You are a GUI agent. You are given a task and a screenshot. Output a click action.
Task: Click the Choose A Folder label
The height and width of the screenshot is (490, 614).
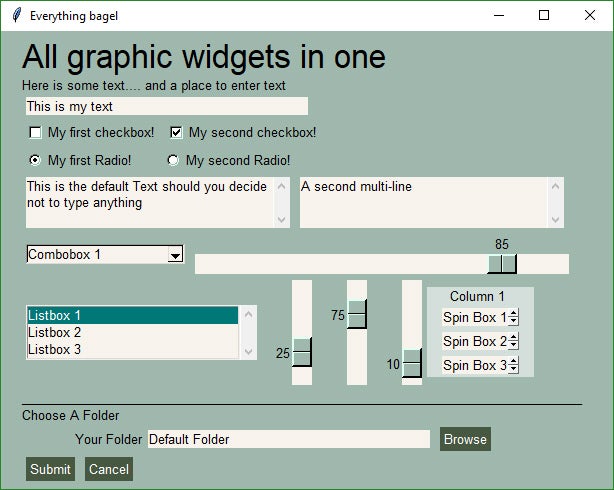[x=70, y=415]
